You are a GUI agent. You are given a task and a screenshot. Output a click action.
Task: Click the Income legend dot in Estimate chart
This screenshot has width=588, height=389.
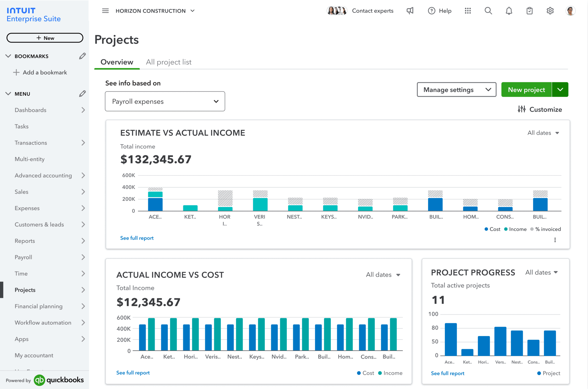pyautogui.click(x=506, y=229)
